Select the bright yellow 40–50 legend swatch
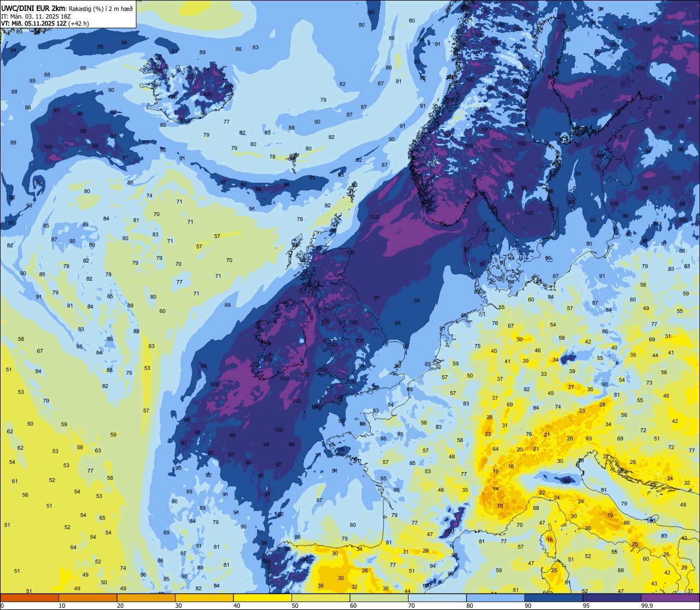Image resolution: width=700 pixels, height=610 pixels. pos(262,597)
